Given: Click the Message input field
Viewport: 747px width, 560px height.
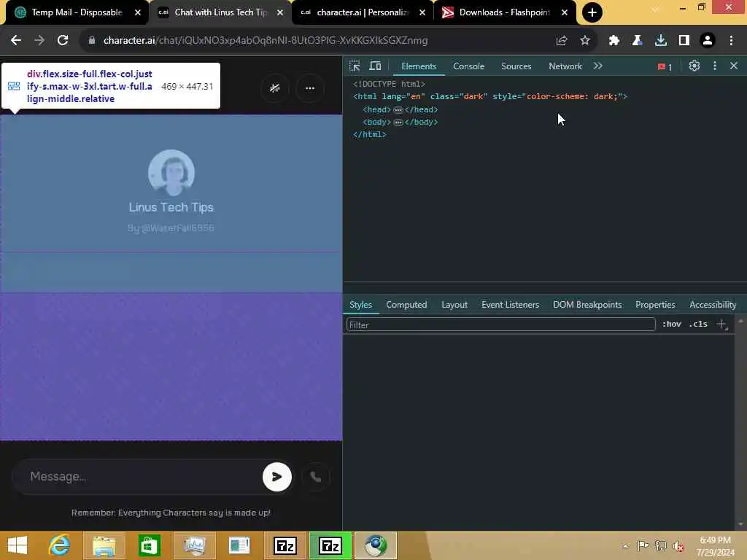Looking at the screenshot, I should click(143, 477).
